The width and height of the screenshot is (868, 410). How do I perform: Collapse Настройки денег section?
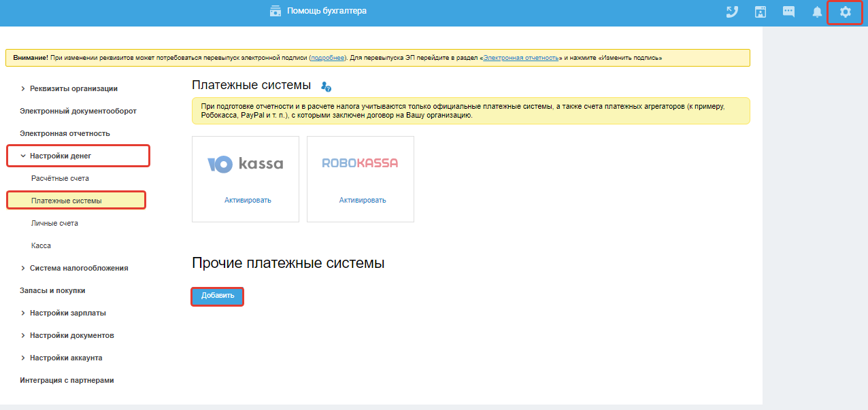click(56, 156)
